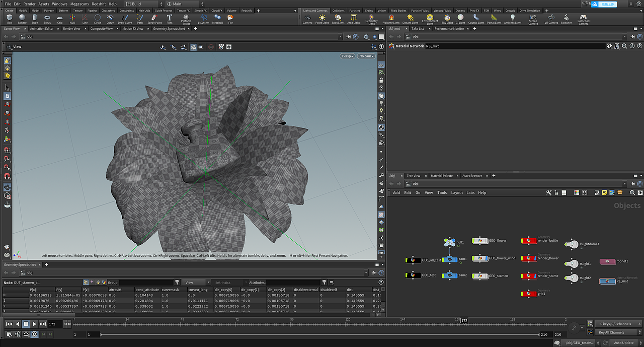Toggle real time playback in the playbar
Viewport: 644px width, 347px height.
click(34, 334)
